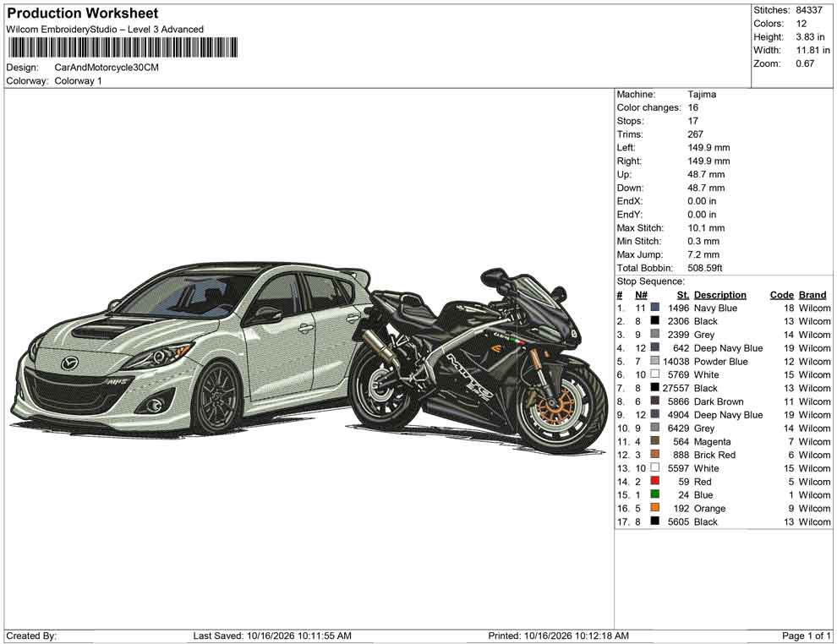Click the Orange thread color swatch
837x644 pixels.
[x=654, y=507]
